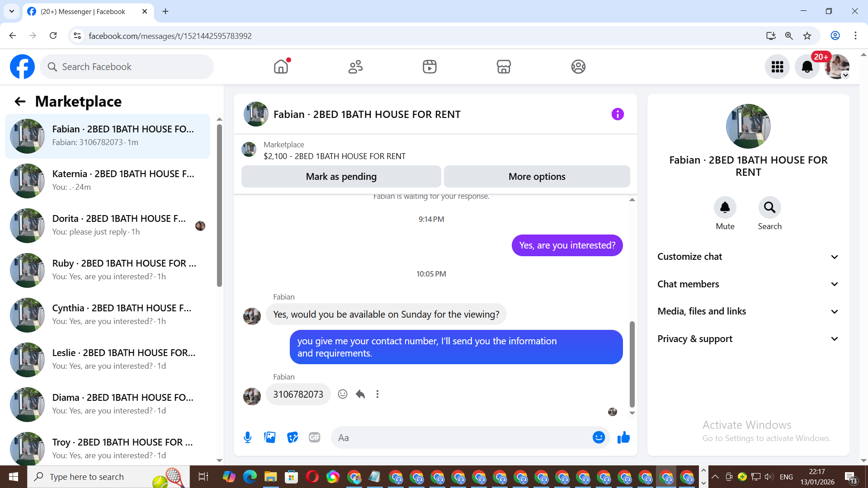This screenshot has height=488, width=868.
Task: Click the More options button
Action: 537,177
